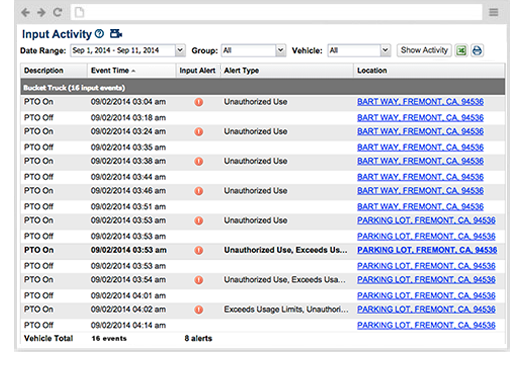Image resolution: width=524 pixels, height=368 pixels.
Task: Click the alert icon for 04:02 am event
Action: tap(199, 310)
